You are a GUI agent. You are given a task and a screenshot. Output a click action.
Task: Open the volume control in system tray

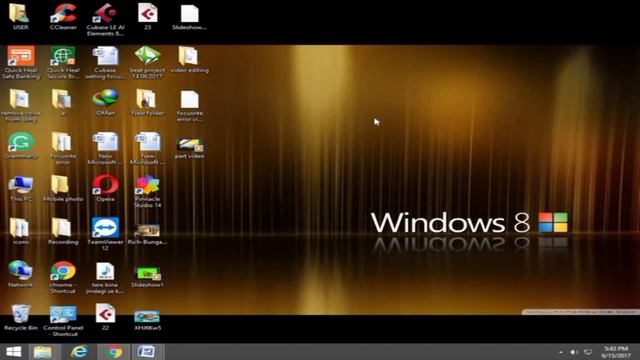coord(574,352)
